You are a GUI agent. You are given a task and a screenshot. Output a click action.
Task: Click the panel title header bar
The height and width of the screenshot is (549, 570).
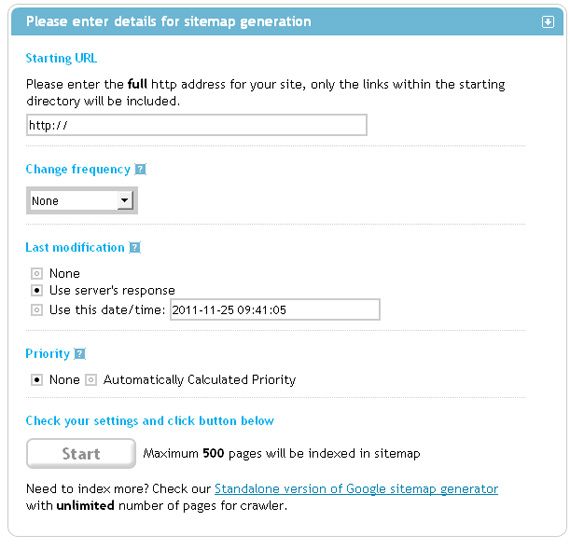(x=287, y=22)
